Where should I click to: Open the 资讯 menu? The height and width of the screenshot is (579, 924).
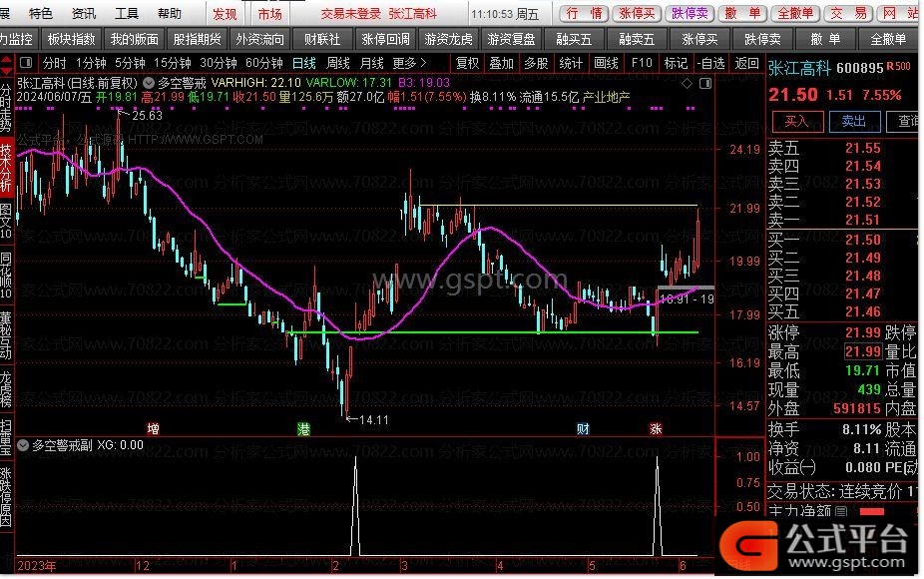(84, 13)
